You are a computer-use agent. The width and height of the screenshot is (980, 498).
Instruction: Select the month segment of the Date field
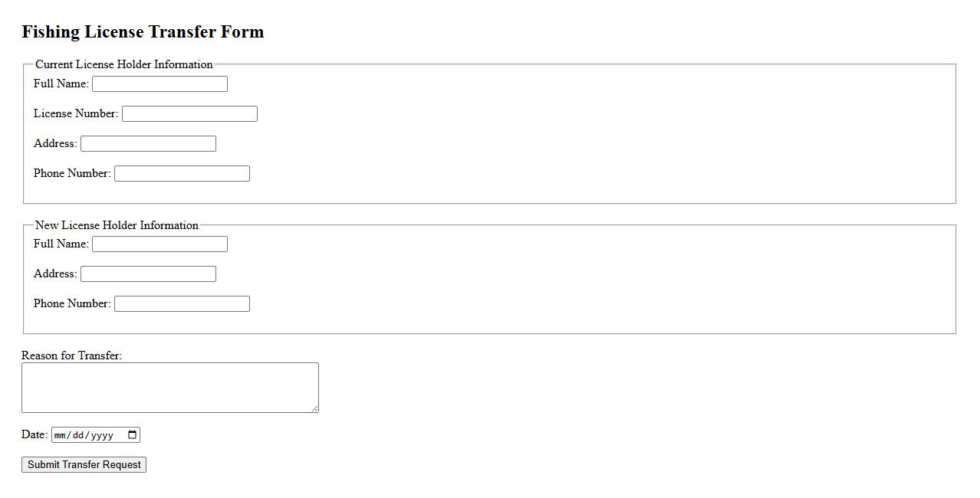point(61,435)
